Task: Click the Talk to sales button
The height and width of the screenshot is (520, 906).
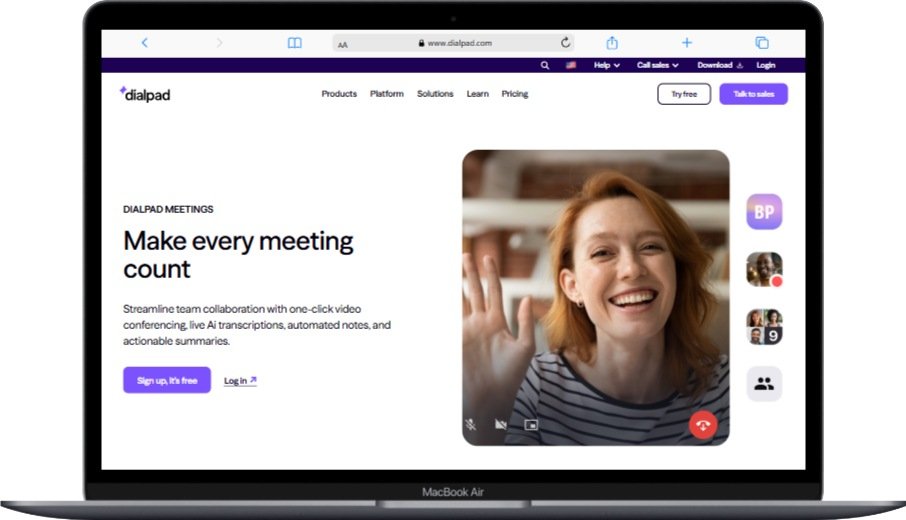Action: click(x=753, y=94)
